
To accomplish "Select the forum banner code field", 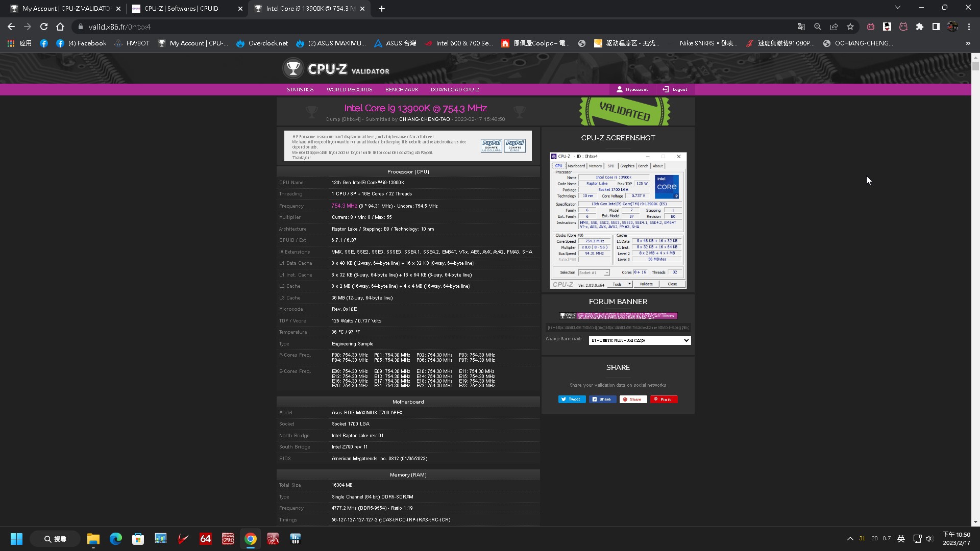I will pyautogui.click(x=618, y=328).
